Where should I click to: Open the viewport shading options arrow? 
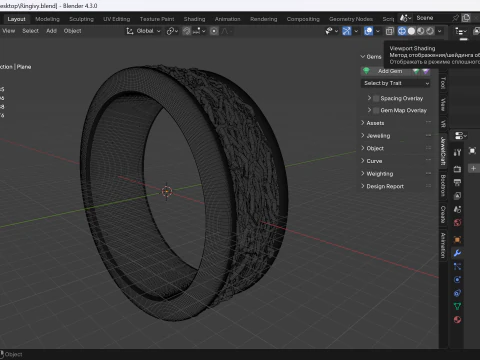440,31
